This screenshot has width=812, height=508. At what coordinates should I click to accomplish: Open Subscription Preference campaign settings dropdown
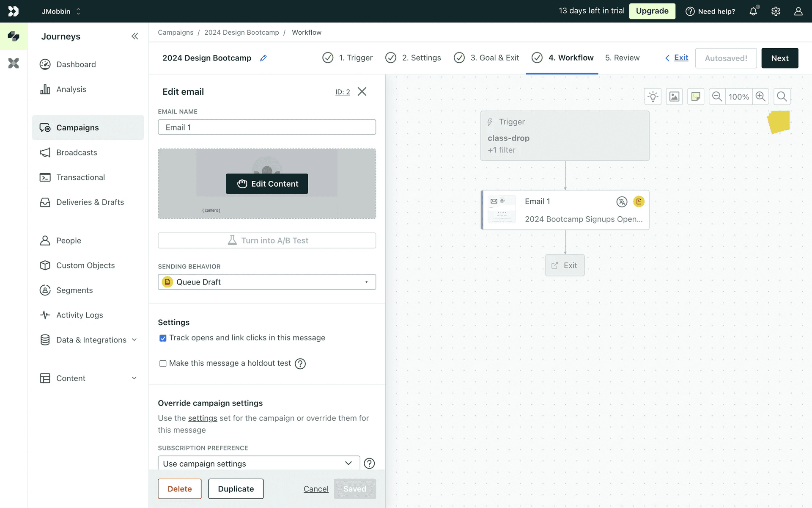[258, 463]
